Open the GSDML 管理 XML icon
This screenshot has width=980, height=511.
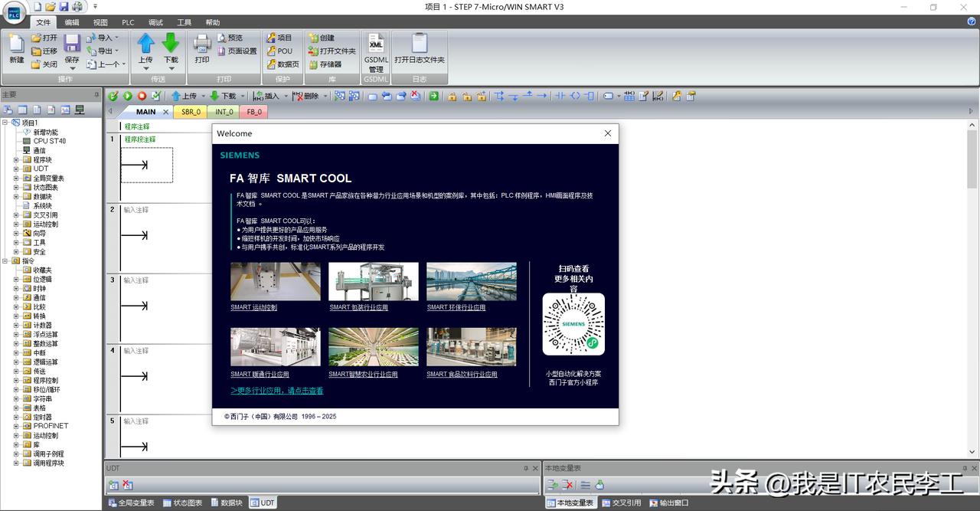click(376, 43)
